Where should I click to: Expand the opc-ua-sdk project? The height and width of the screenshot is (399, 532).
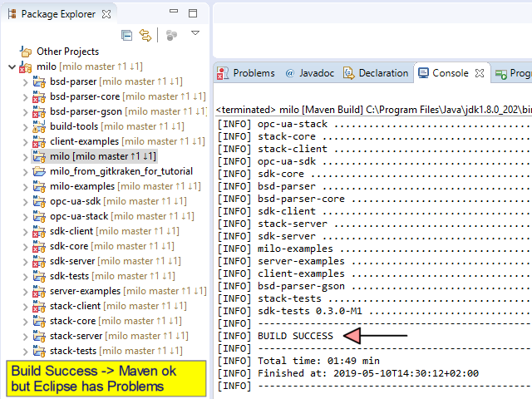click(25, 201)
